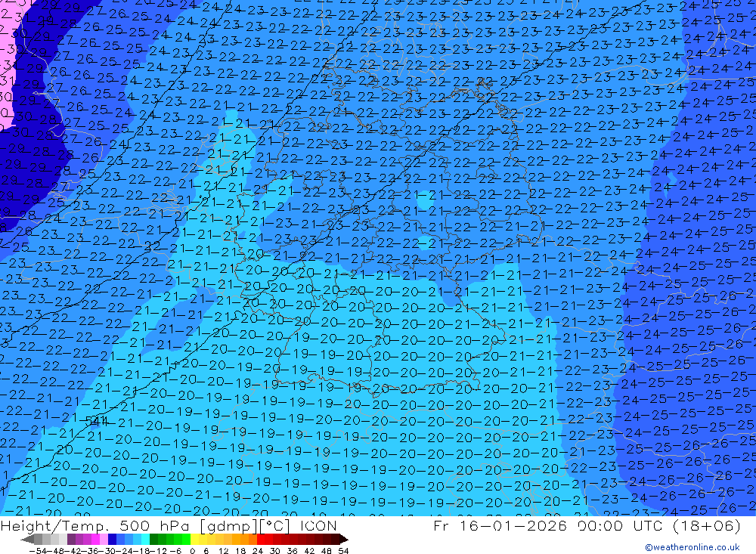Pick the dark navy swatch above legend value -30

112,539
